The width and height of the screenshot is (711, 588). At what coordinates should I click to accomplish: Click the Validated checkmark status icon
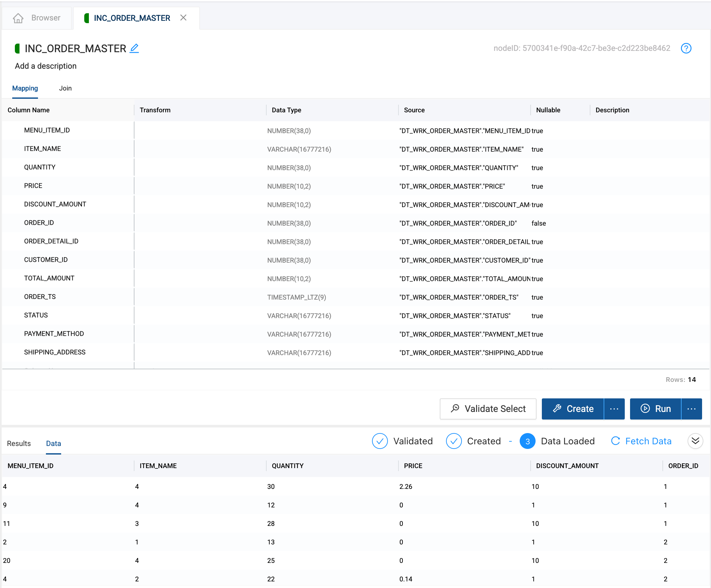coord(380,441)
